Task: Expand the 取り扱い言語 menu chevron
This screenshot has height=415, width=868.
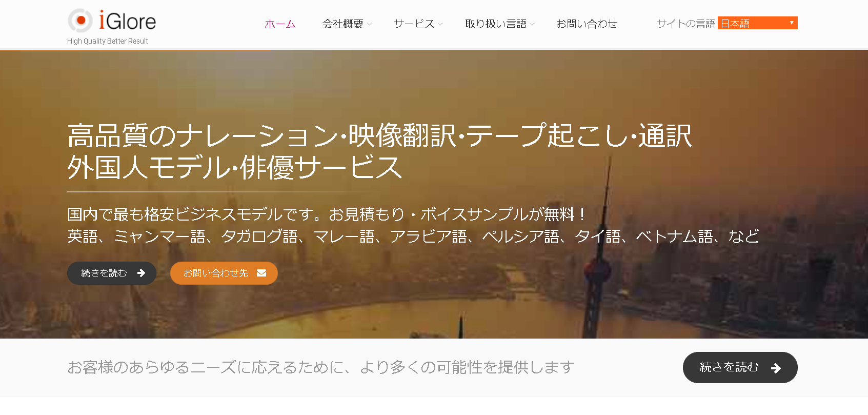Action: 532,24
